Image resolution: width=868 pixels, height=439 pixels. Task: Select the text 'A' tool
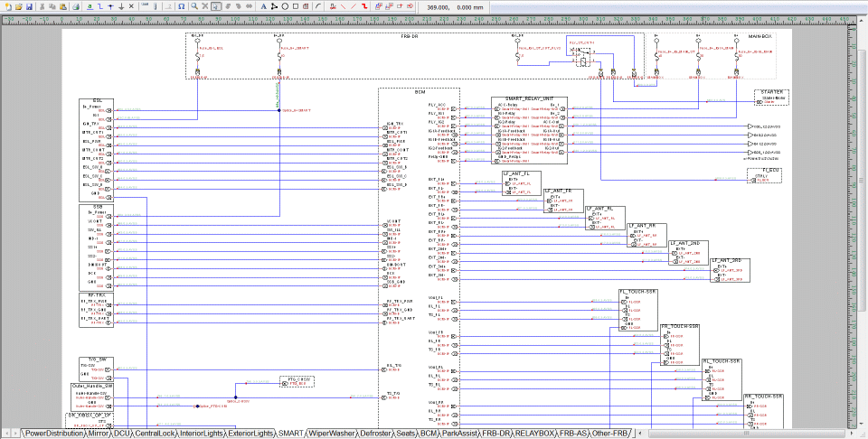(263, 6)
